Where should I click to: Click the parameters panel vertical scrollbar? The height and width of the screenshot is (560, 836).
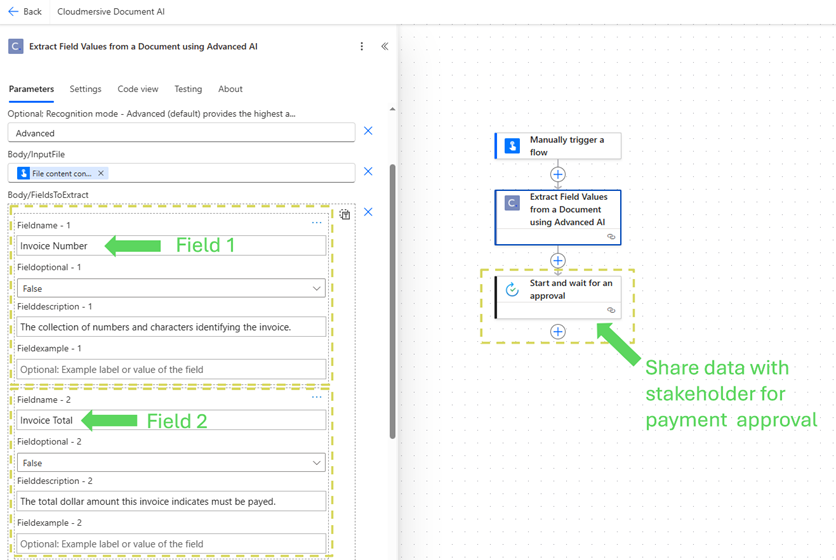pyautogui.click(x=393, y=301)
